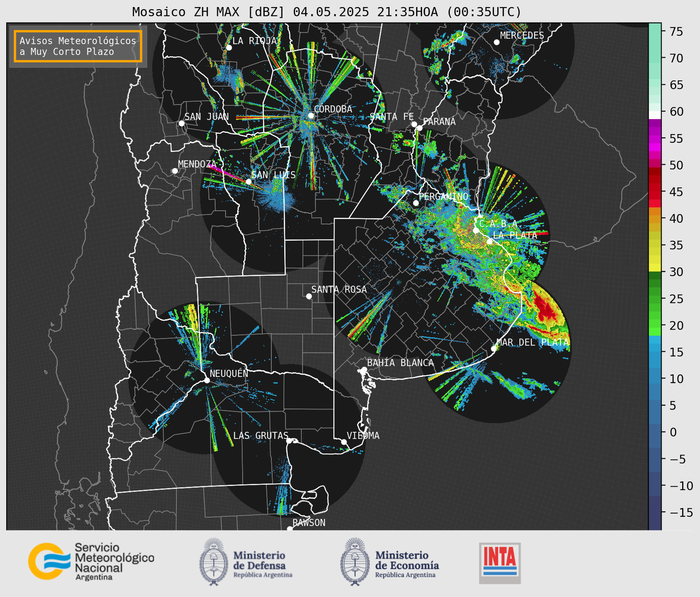Click the SAN LUIS city label
The height and width of the screenshot is (597, 700).
[273, 175]
